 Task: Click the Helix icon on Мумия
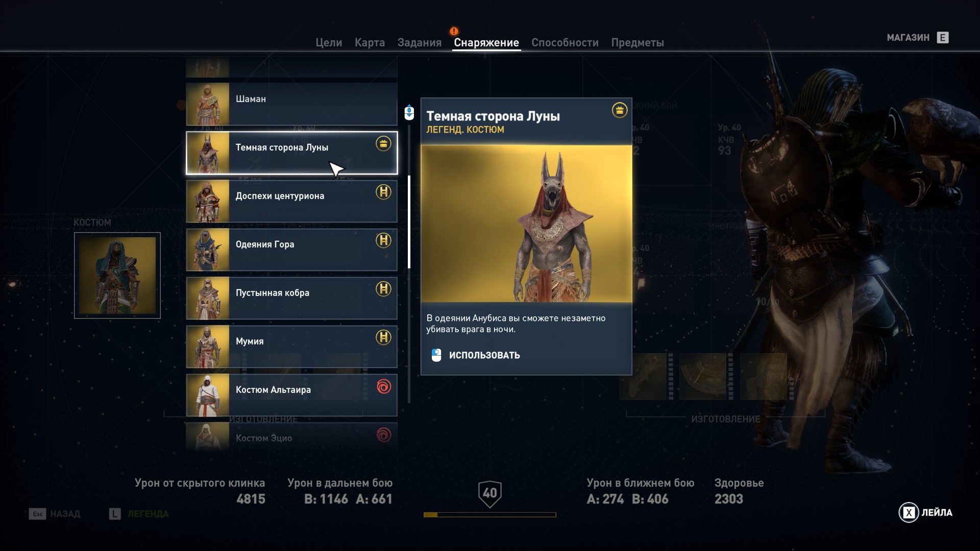pyautogui.click(x=383, y=337)
